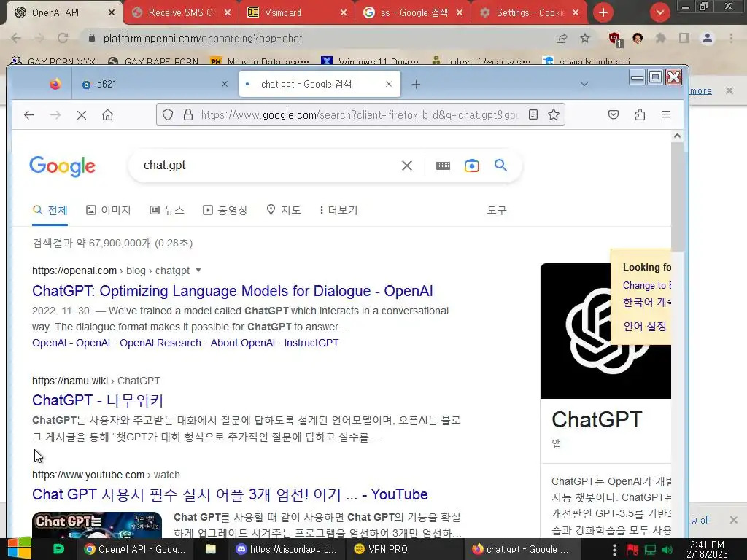Image resolution: width=747 pixels, height=560 pixels.
Task: Open About OpenAI sitelink
Action: (x=243, y=343)
